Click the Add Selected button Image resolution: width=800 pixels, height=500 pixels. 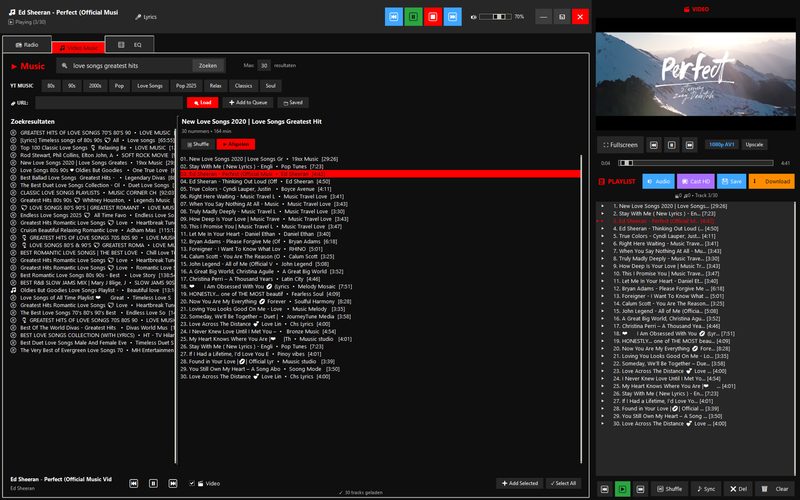coord(519,483)
